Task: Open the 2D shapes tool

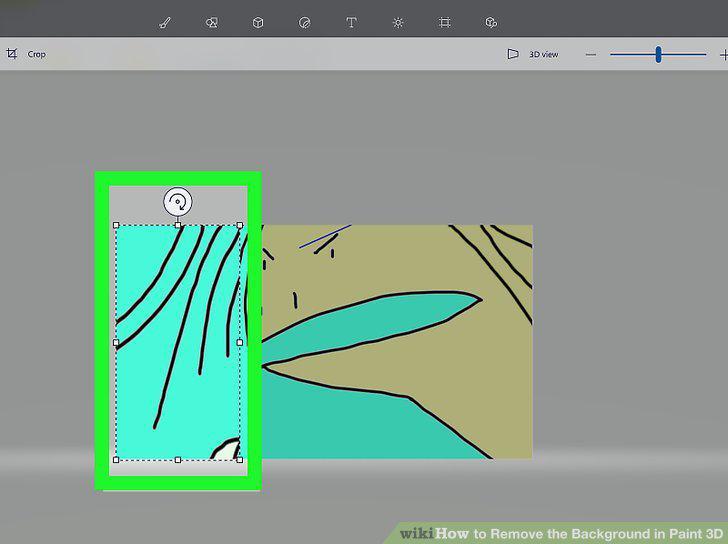Action: click(x=212, y=23)
